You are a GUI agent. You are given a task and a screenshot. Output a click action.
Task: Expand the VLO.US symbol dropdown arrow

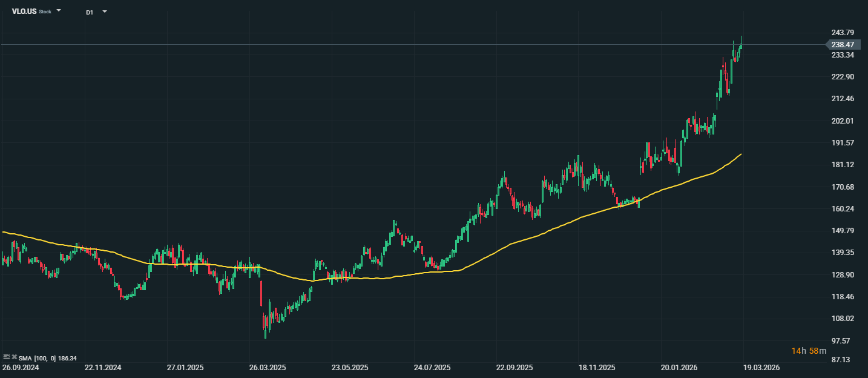tap(59, 11)
